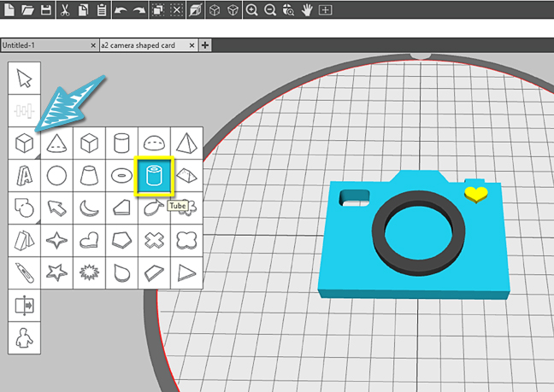The width and height of the screenshot is (554, 392).
Task: Insert a triangular prism shape
Action: tap(186, 176)
